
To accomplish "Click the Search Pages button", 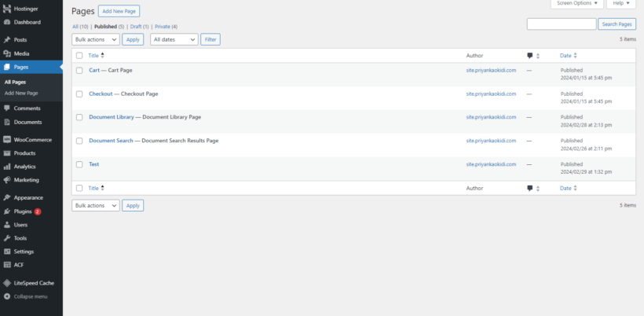I will pyautogui.click(x=617, y=24).
